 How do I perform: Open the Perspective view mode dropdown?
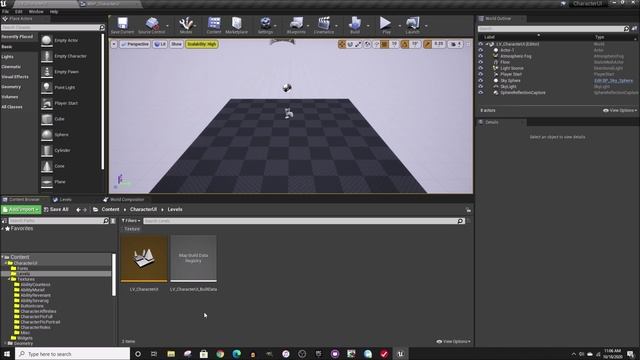135,44
